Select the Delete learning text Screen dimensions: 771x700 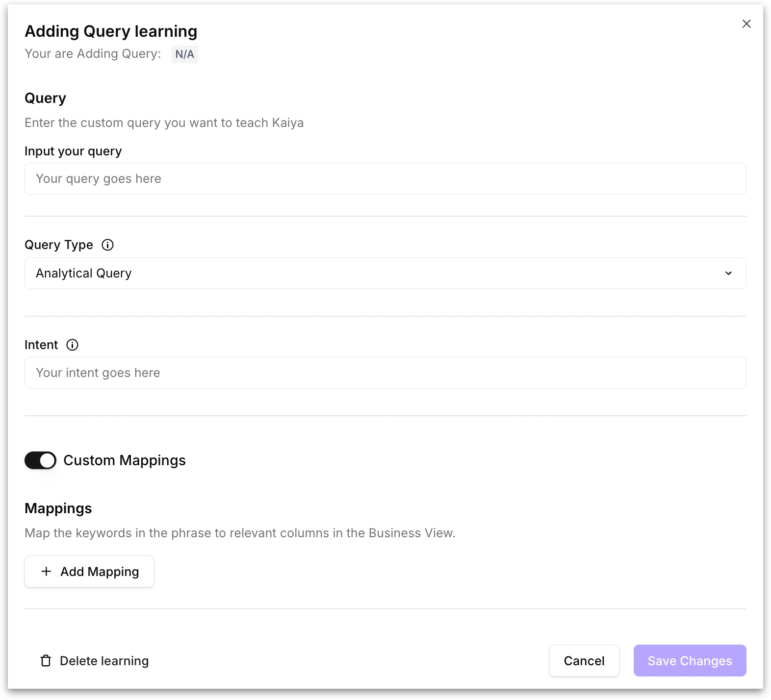104,661
